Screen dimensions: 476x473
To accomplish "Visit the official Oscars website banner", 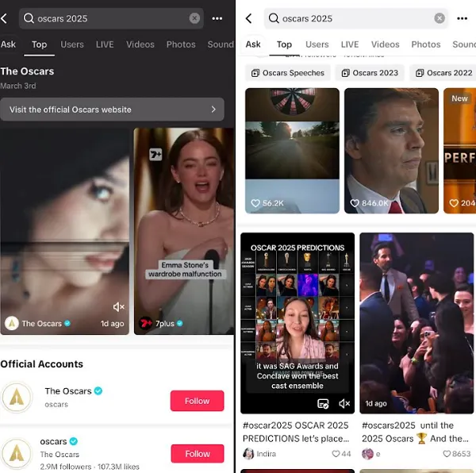I will (x=112, y=110).
